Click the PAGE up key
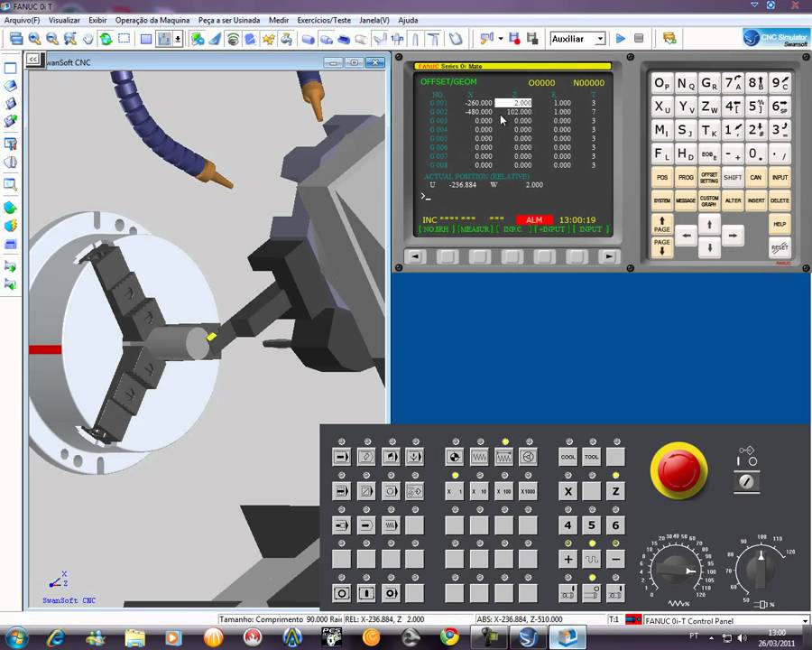This screenshot has width=812, height=650. [662, 224]
